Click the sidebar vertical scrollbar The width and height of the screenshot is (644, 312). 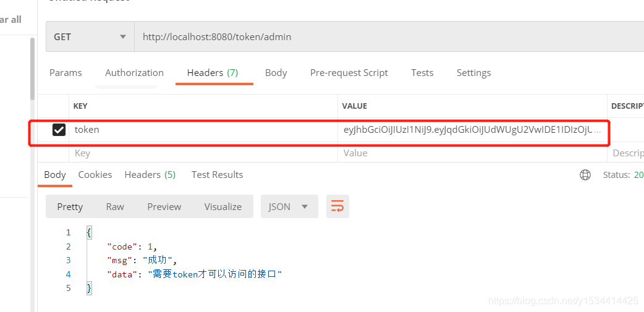pos(32,69)
